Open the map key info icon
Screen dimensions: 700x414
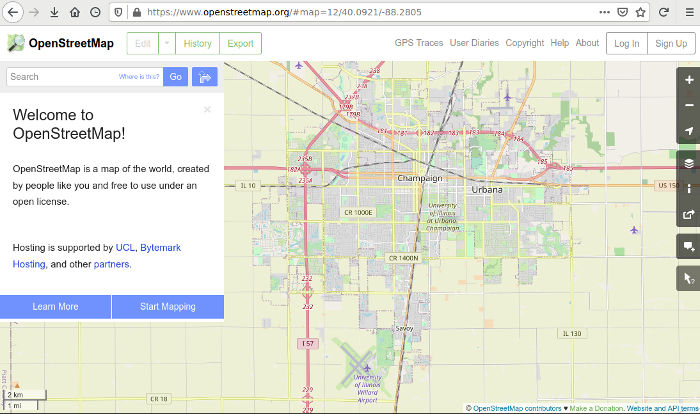689,189
